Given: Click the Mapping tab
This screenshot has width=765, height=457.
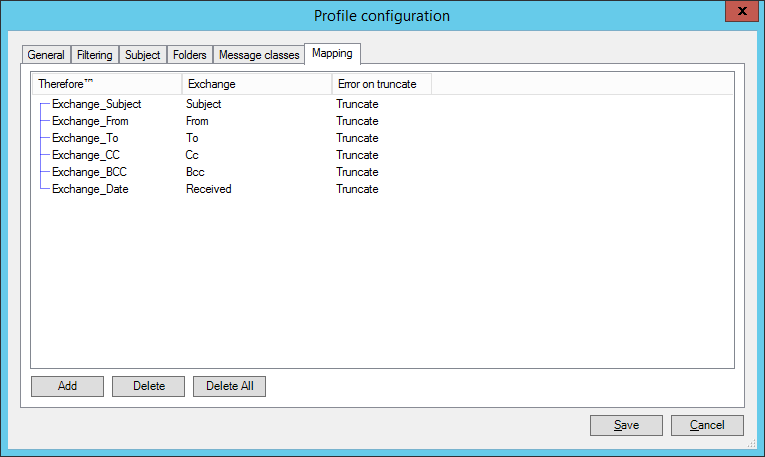Looking at the screenshot, I should coord(332,53).
